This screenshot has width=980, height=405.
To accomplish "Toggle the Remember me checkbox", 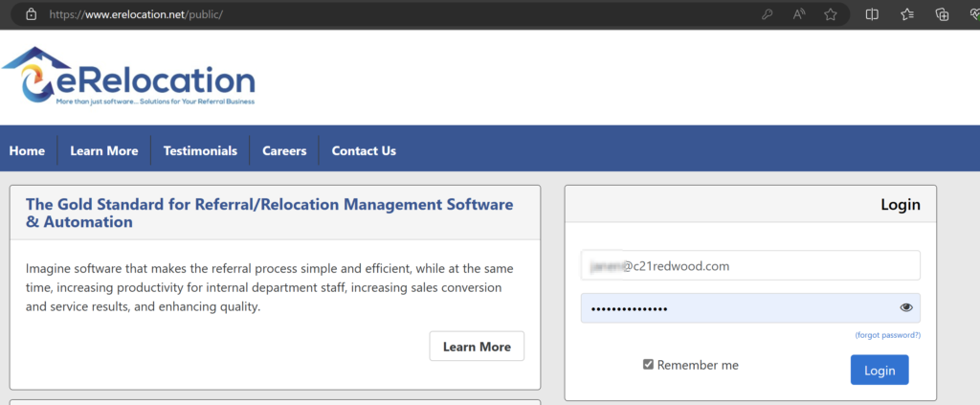I will pos(648,365).
